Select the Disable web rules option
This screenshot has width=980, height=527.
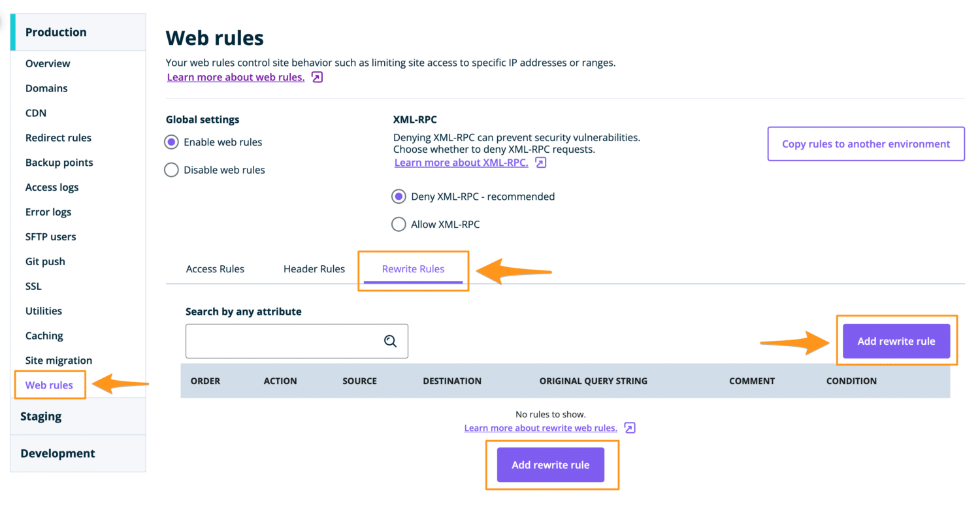click(x=171, y=170)
